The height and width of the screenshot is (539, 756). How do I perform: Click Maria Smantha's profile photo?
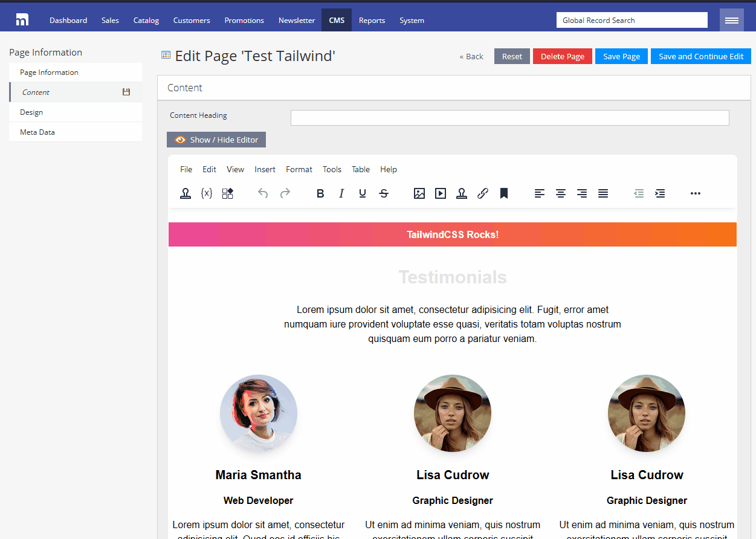click(x=259, y=413)
